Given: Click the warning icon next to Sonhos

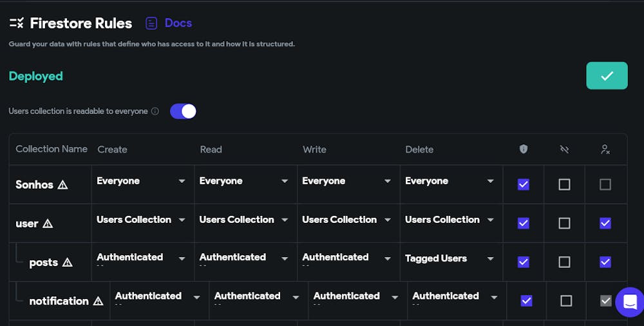Looking at the screenshot, I should 62,185.
